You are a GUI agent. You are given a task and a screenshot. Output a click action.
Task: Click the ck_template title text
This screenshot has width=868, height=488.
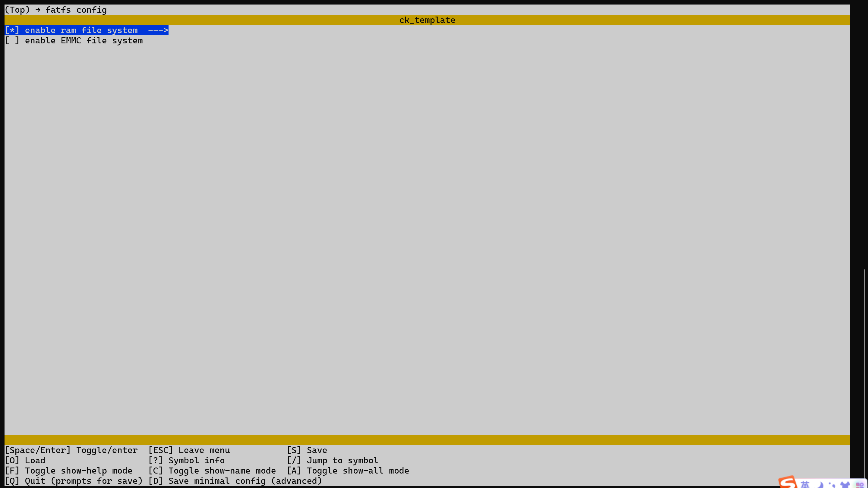coord(427,20)
